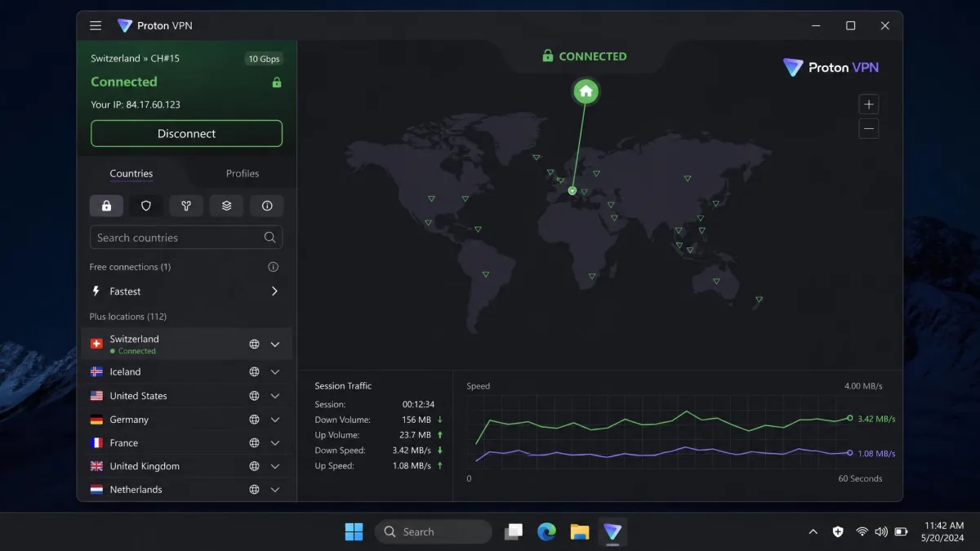Select Germany in the country list
The image size is (980, 551).
186,420
